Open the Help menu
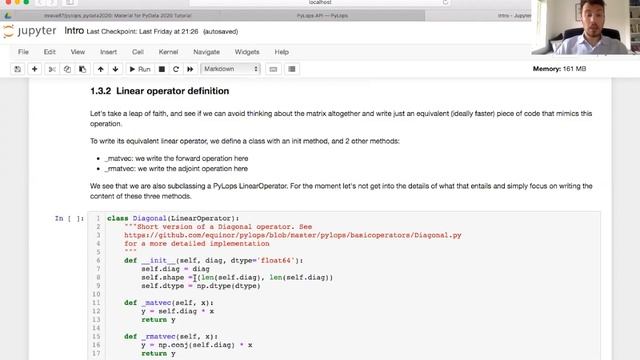 [282, 52]
